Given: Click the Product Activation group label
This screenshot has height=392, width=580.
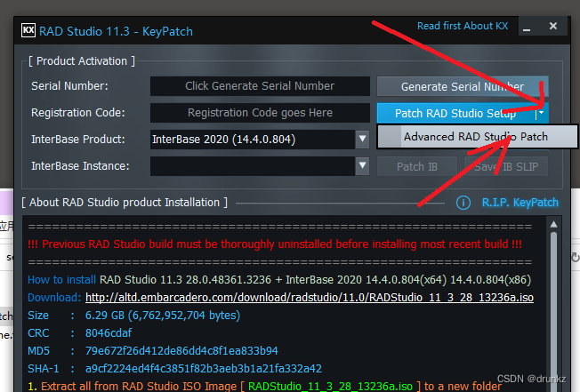Looking at the screenshot, I should point(82,61).
